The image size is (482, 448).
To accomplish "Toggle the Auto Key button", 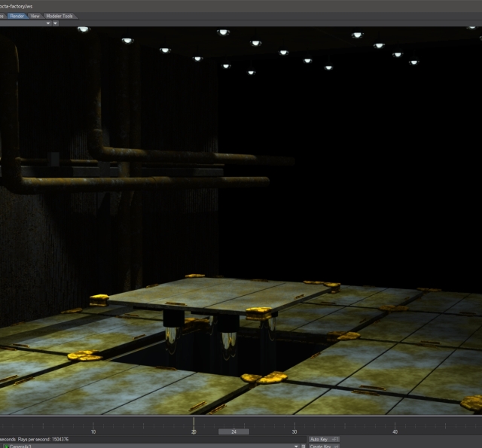I will pyautogui.click(x=324, y=439).
